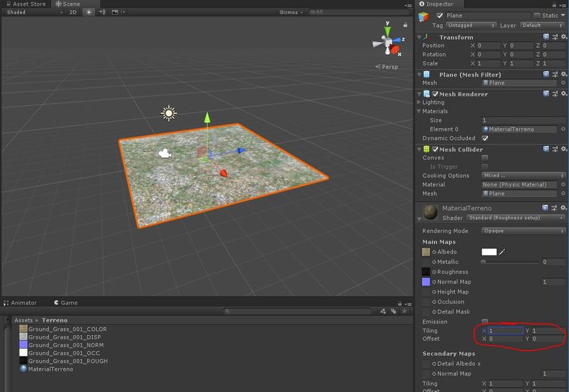Open the Shaded draw mode dropdown
569x392 pixels.
pyautogui.click(x=35, y=12)
